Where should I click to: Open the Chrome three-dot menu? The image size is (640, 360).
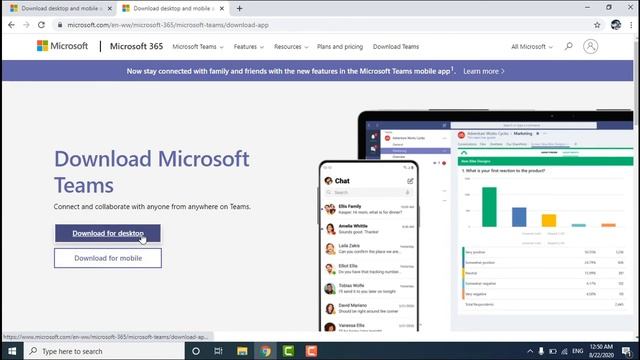(631, 25)
